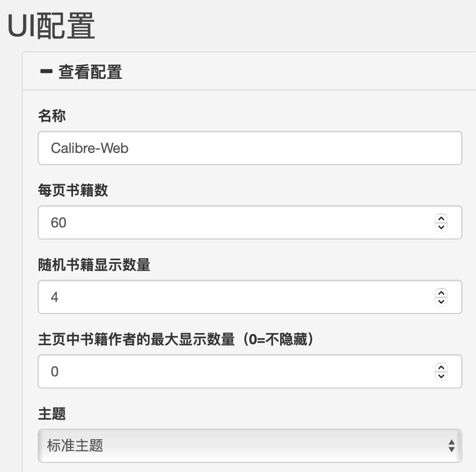Raise the max authors value using up arrow
This screenshot has height=472, width=476.
point(441,367)
